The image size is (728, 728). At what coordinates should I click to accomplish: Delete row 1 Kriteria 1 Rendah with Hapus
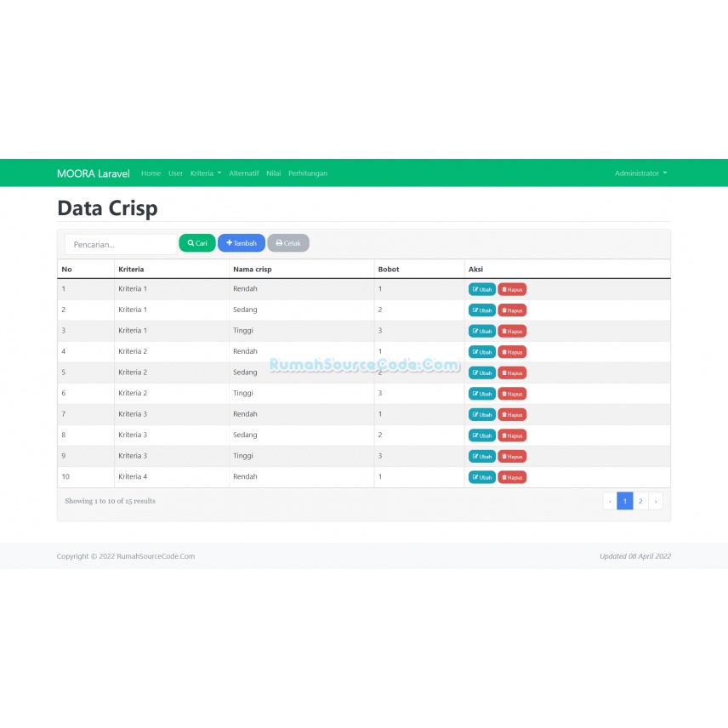pos(512,289)
